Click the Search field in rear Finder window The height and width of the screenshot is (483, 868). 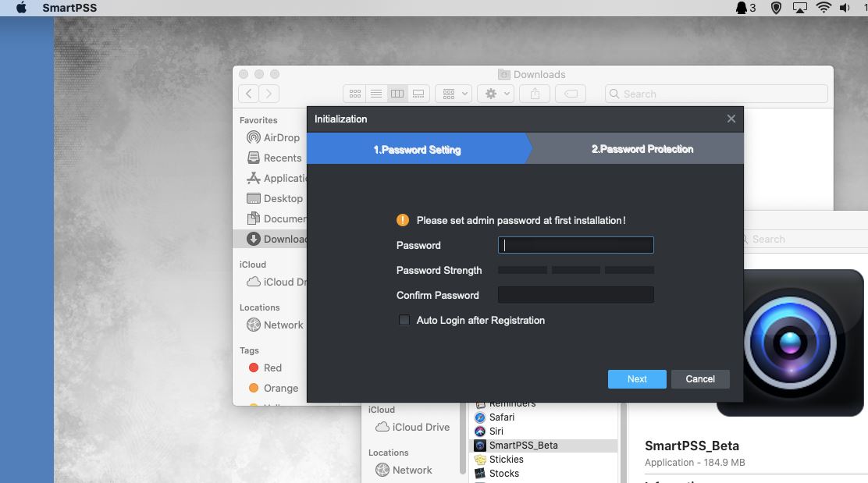tap(806, 239)
